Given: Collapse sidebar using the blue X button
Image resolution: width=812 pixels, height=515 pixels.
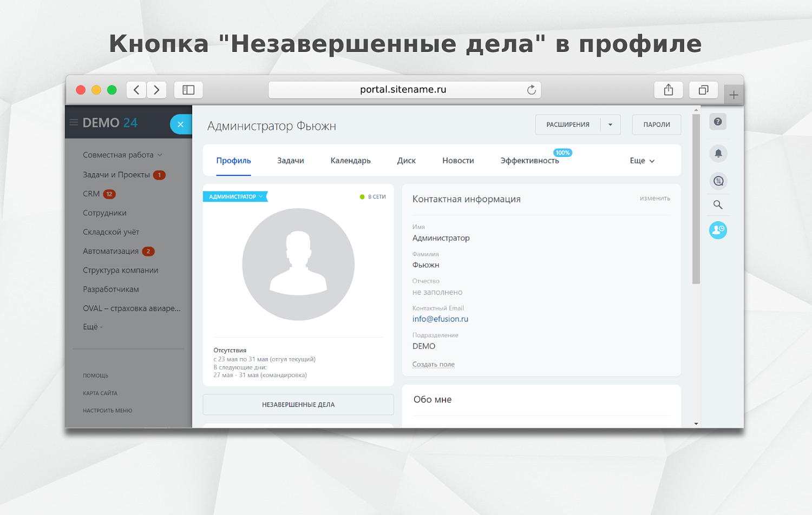Looking at the screenshot, I should tap(181, 124).
